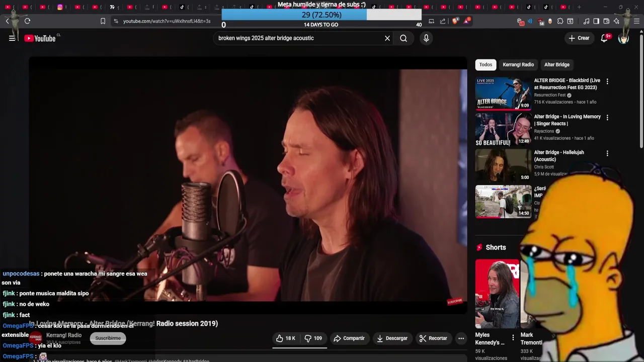The image size is (644, 362).
Task: Bookmark this page with the bookmark icon
Action: (103, 21)
